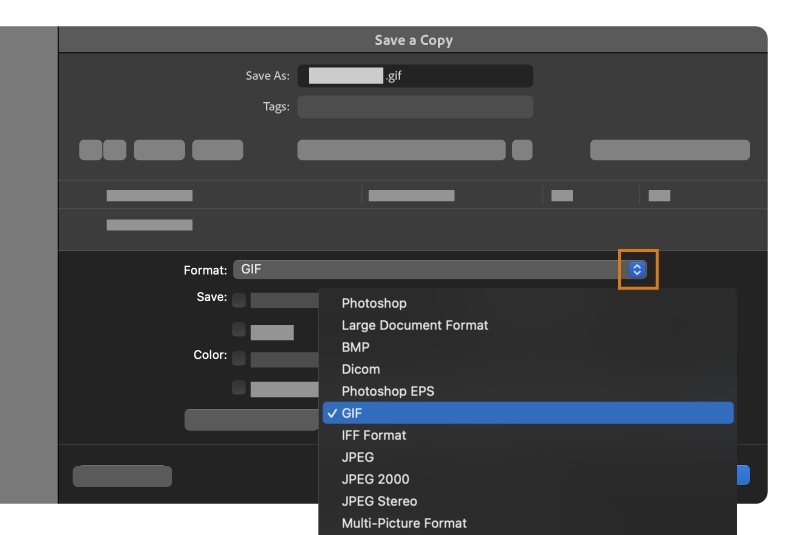Click the Tags input field
Viewport: 800px width, 535px height.
(x=415, y=107)
